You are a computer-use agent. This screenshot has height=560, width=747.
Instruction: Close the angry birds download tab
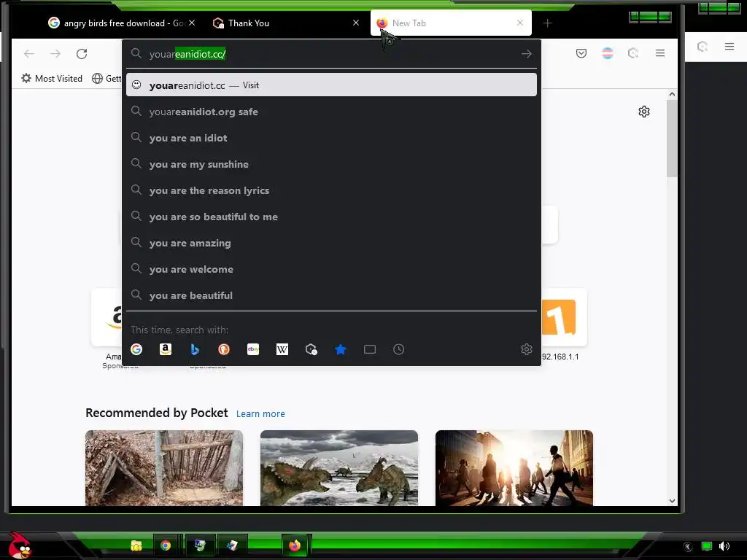click(192, 23)
